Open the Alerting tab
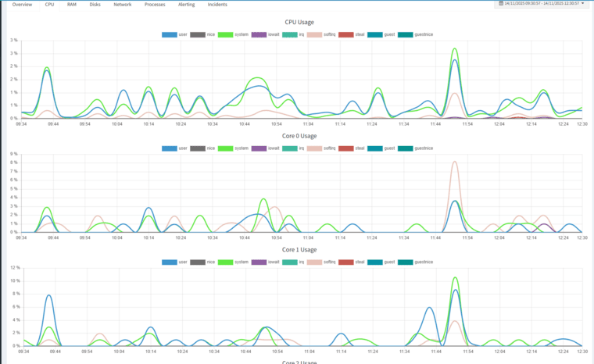This screenshot has height=364, width=594. point(186,5)
